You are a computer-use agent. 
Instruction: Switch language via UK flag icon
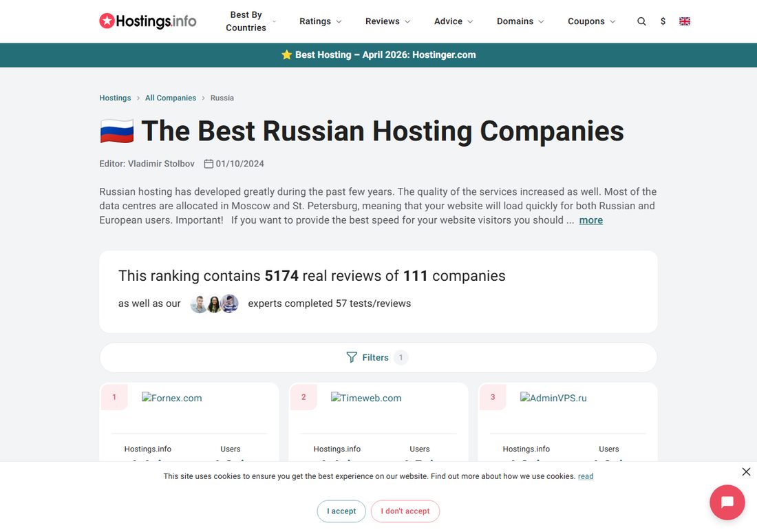pyautogui.click(x=685, y=21)
